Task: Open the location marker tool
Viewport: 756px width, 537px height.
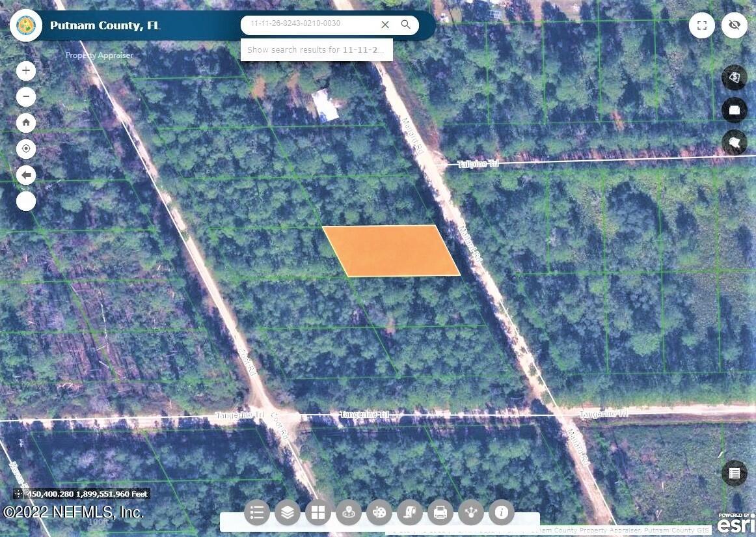Action: tap(349, 512)
